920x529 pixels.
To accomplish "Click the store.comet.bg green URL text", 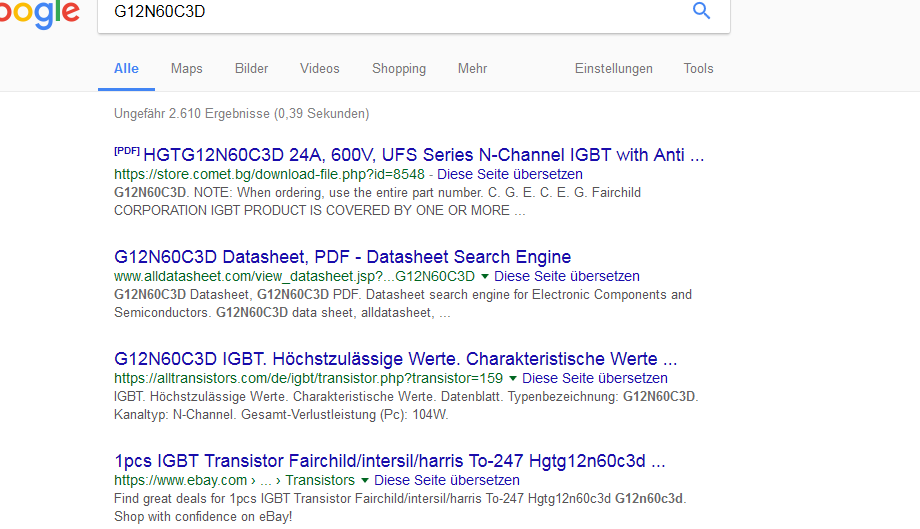I will click(x=269, y=174).
